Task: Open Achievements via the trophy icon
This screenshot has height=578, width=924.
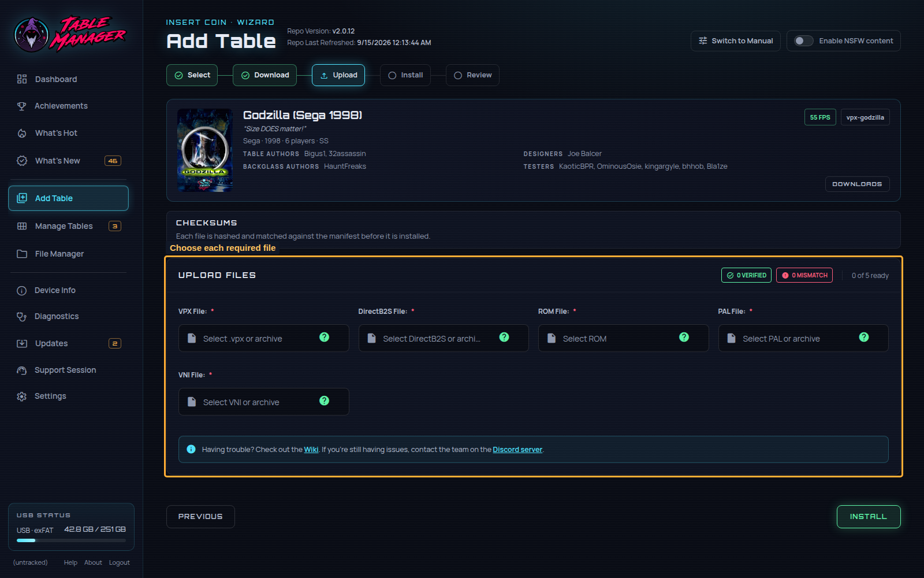Action: (22, 106)
